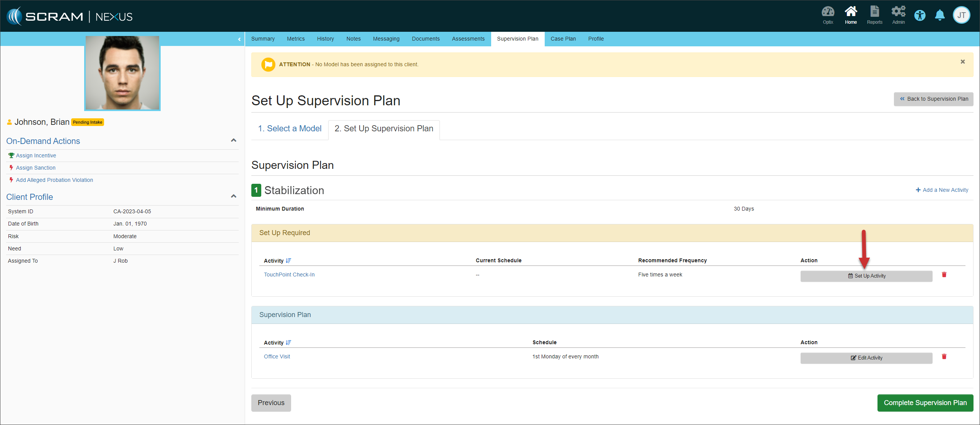Delete the Office Visit activity trash icon

coord(944,356)
